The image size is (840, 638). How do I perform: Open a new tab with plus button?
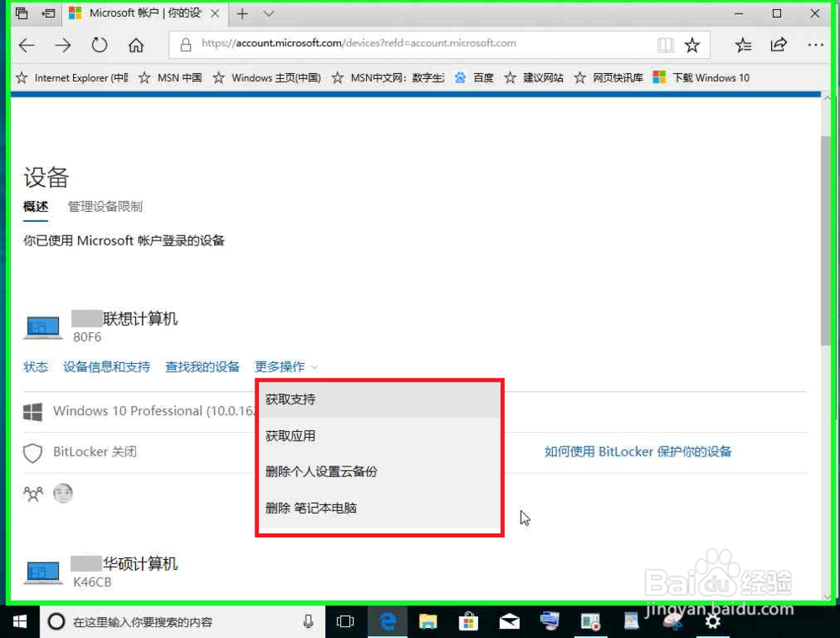pos(242,13)
